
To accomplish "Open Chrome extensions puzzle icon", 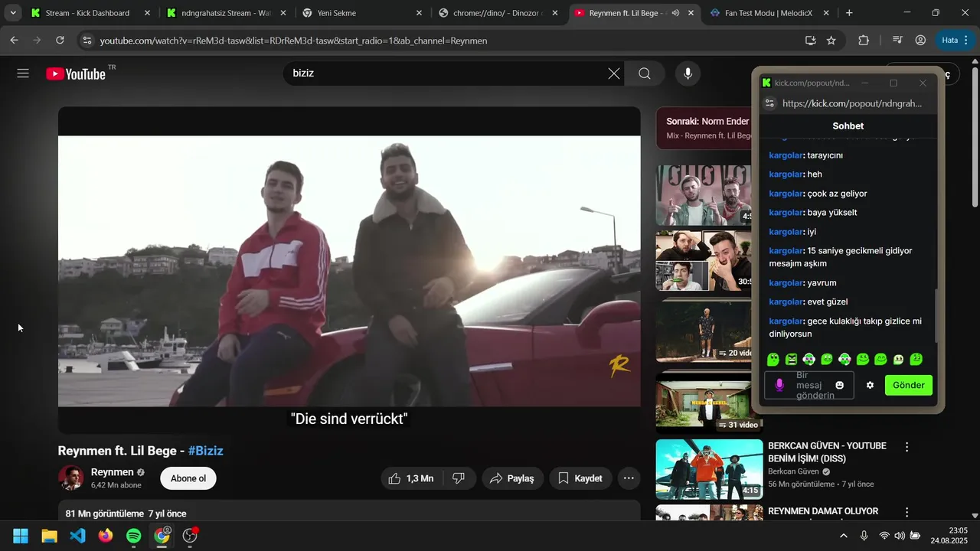I will 864,40.
